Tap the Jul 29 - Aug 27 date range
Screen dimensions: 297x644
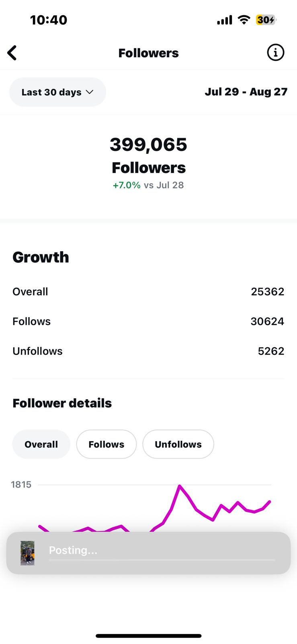[x=246, y=92]
